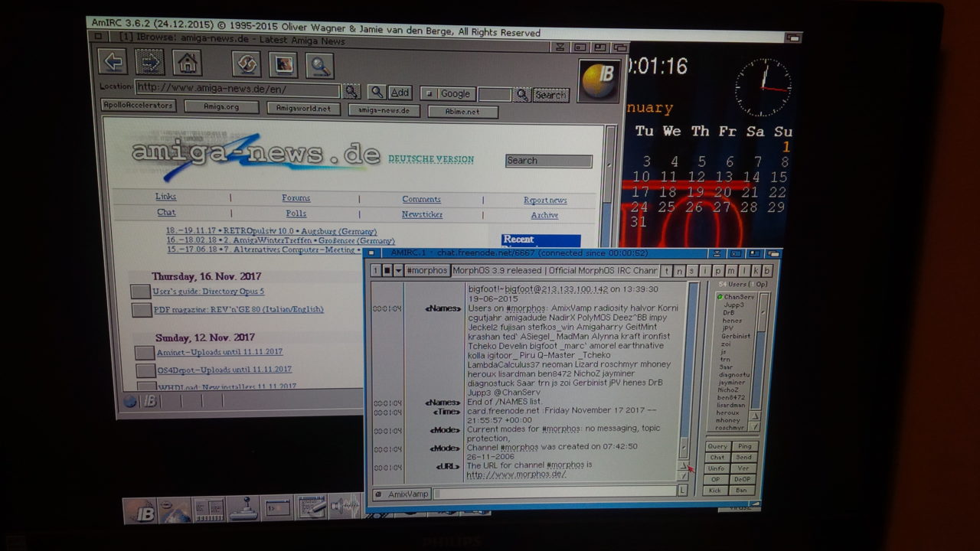Screen dimensions: 980x551
Task: Select ChanServ in the user list
Action: click(x=737, y=297)
